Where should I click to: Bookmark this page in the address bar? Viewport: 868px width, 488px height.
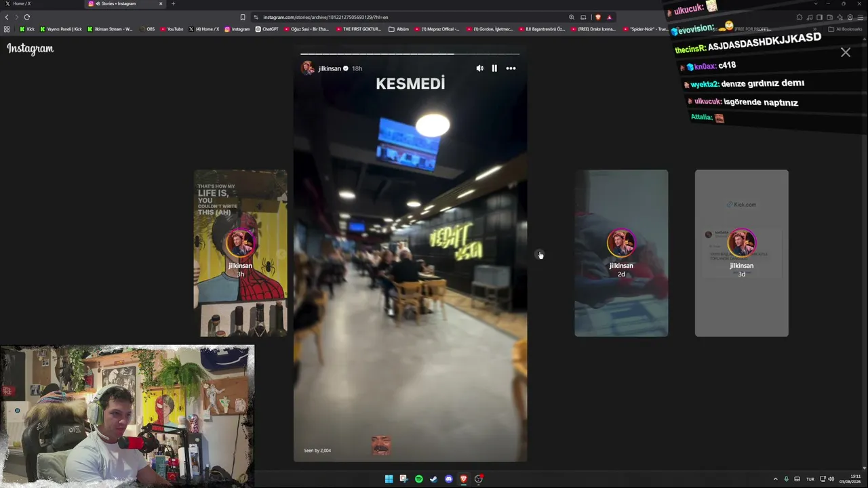[x=243, y=17]
